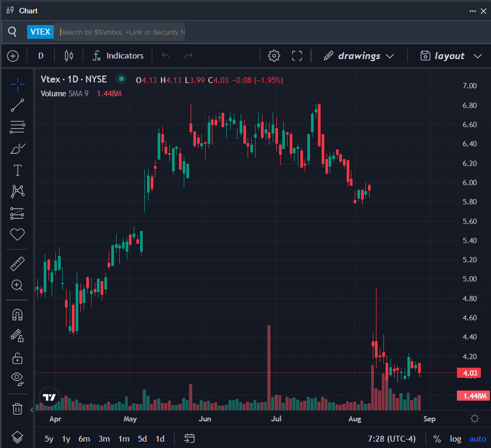Select the 5d time range
The image size is (491, 448).
pos(142,438)
